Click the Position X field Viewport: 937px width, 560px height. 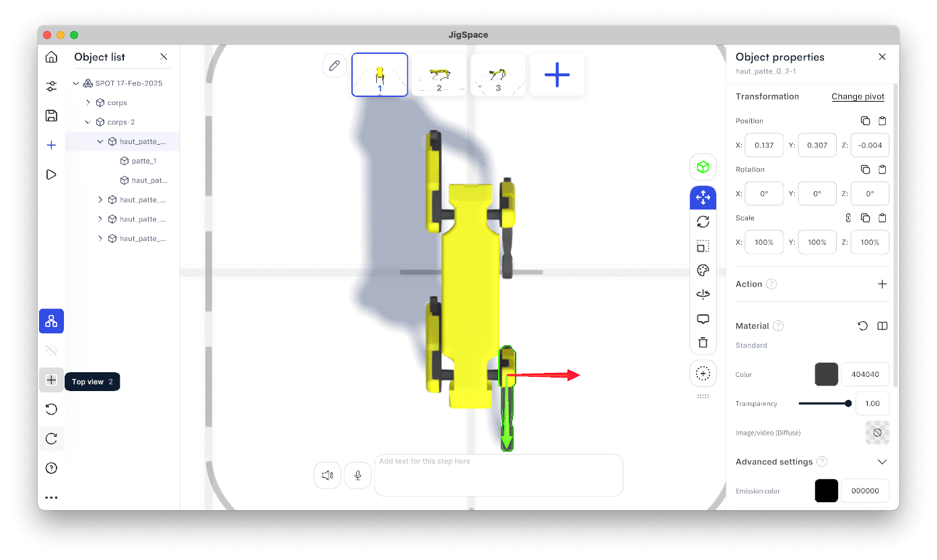[764, 145]
